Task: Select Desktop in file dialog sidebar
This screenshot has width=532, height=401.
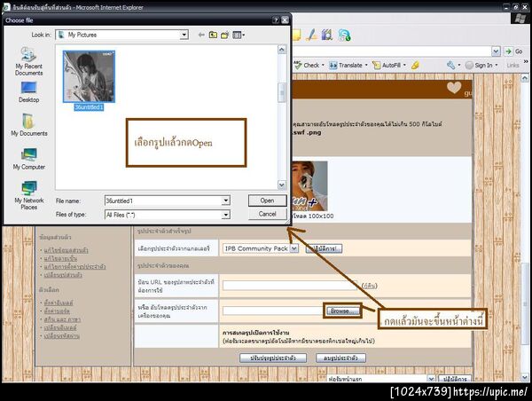Action: pyautogui.click(x=29, y=92)
